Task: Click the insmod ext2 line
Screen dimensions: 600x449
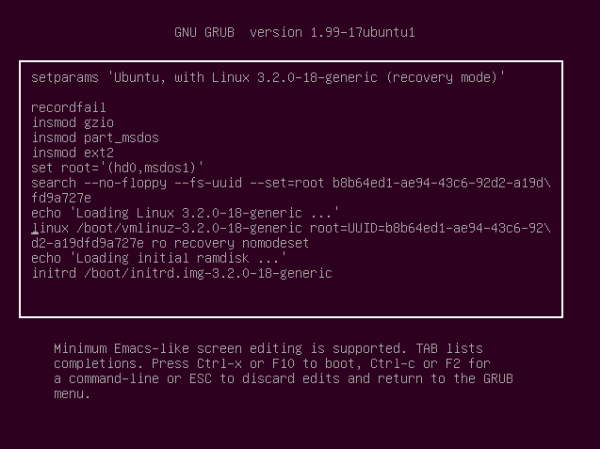Action: click(x=73, y=153)
